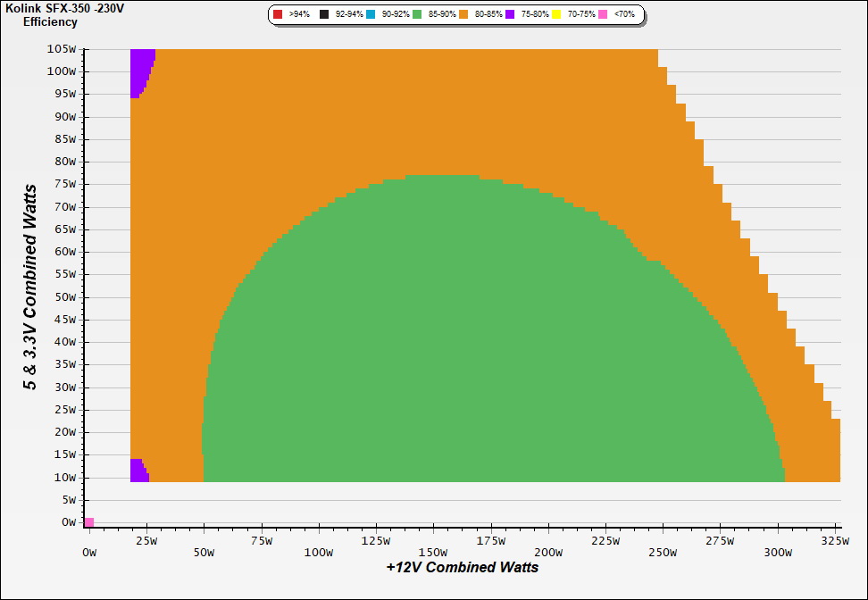This screenshot has height=600, width=868.
Task: Click the 105W tick label on y-axis
Action: [62, 49]
